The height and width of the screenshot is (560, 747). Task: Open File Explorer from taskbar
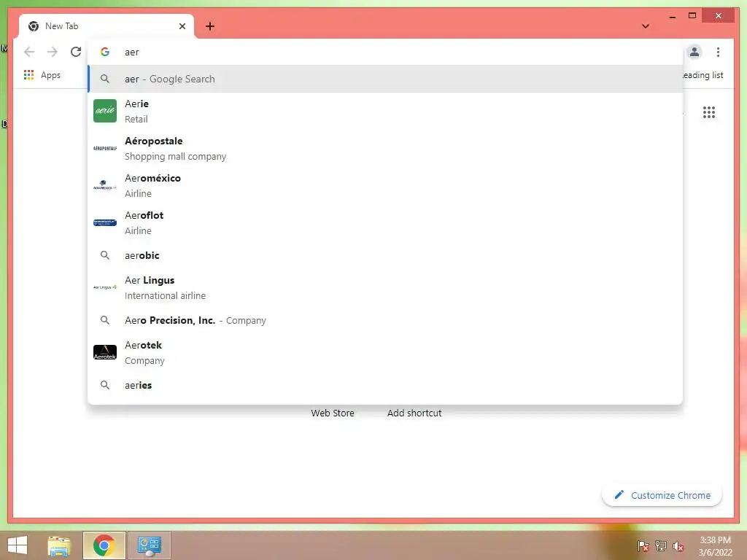pos(59,545)
